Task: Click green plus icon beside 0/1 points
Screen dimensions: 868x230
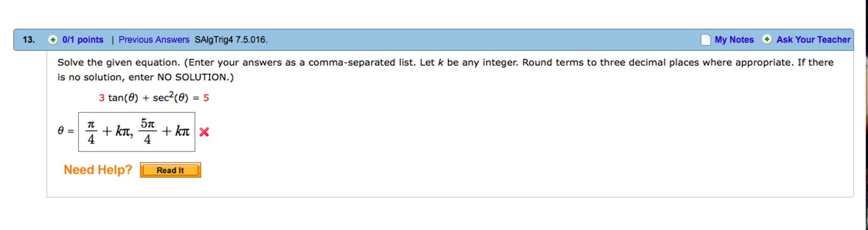Action: pyautogui.click(x=53, y=40)
